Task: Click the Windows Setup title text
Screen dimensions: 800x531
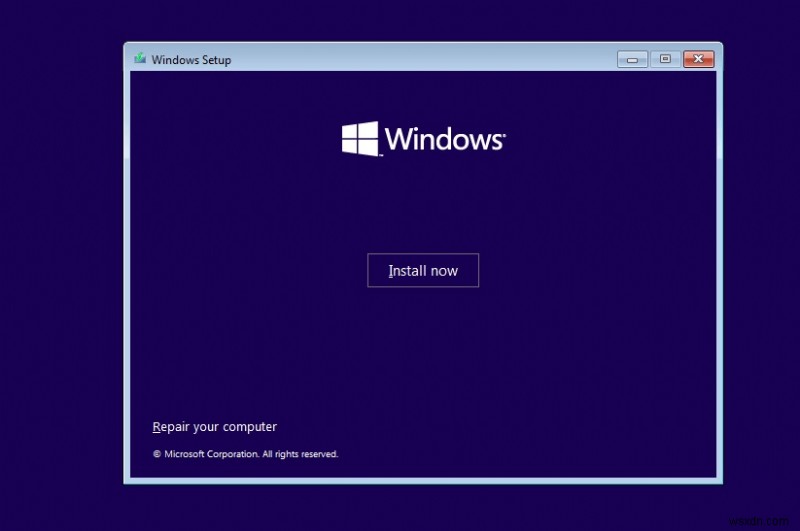Action: [191, 60]
